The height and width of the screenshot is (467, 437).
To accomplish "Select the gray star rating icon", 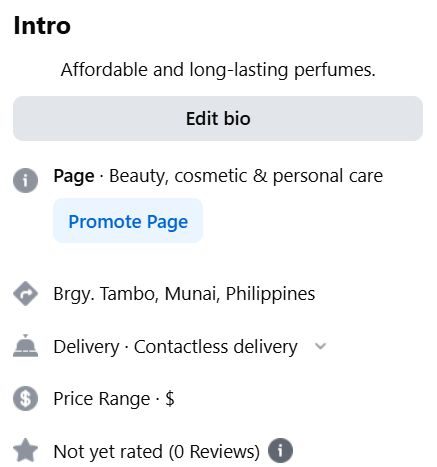I will (25, 450).
